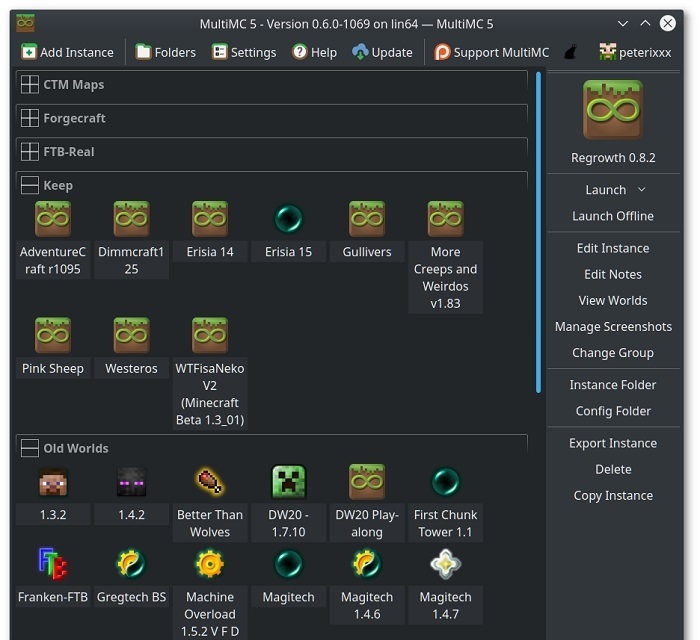Click the Update toolbar button
The image size is (700, 640).
click(x=383, y=52)
